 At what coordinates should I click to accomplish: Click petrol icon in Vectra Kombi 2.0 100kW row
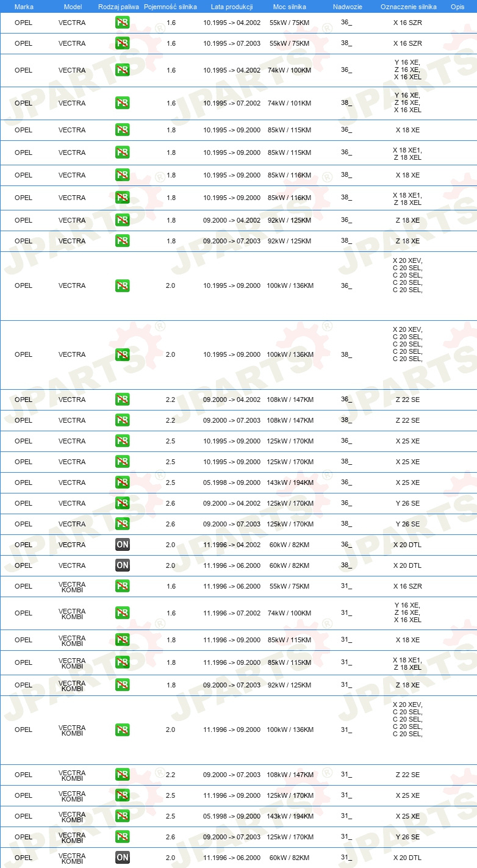pos(123,730)
